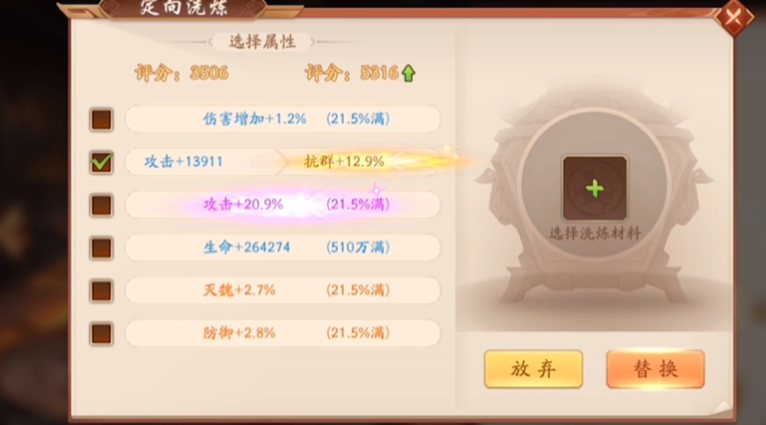Select the glowing 攻击+20.9% attribute row

tap(283, 204)
